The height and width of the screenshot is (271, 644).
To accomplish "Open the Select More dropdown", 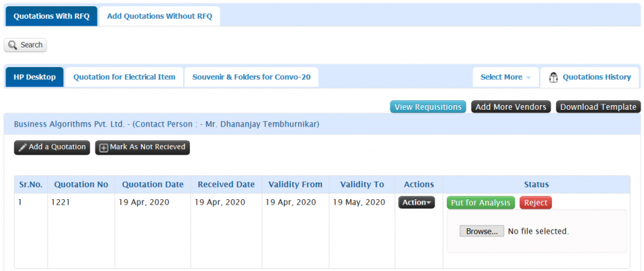I will tap(506, 77).
